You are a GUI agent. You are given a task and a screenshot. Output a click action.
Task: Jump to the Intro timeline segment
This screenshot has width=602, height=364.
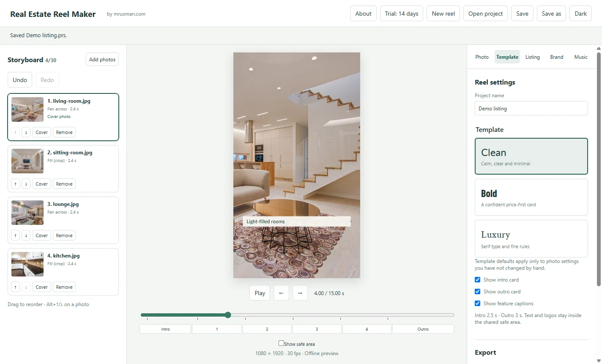pos(165,329)
